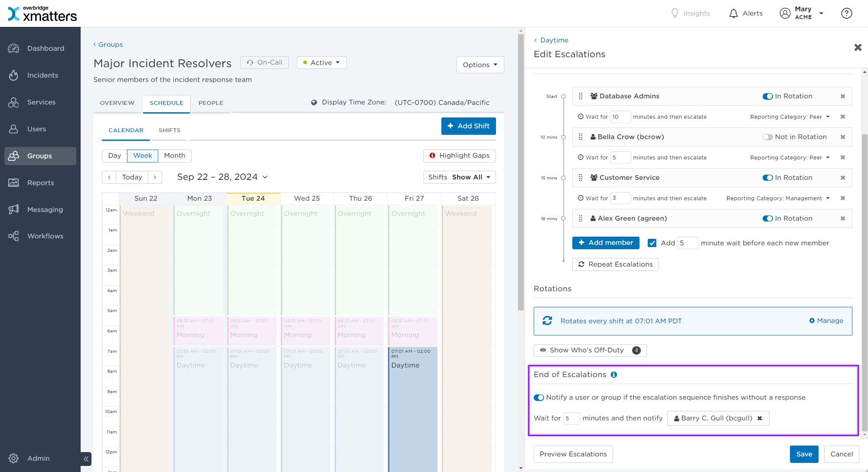Remove Bella Crow from escalation list
868x472 pixels.
pos(842,137)
